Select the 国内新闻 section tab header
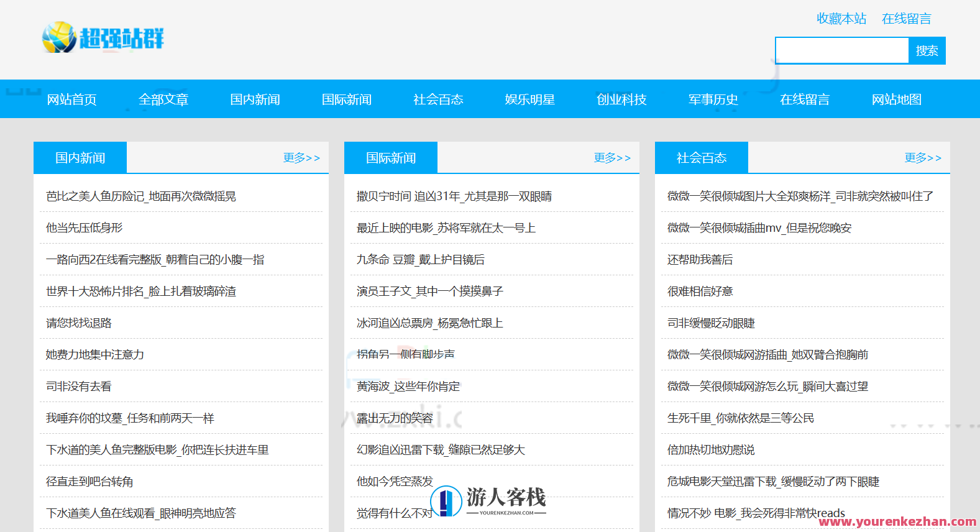 coord(80,158)
